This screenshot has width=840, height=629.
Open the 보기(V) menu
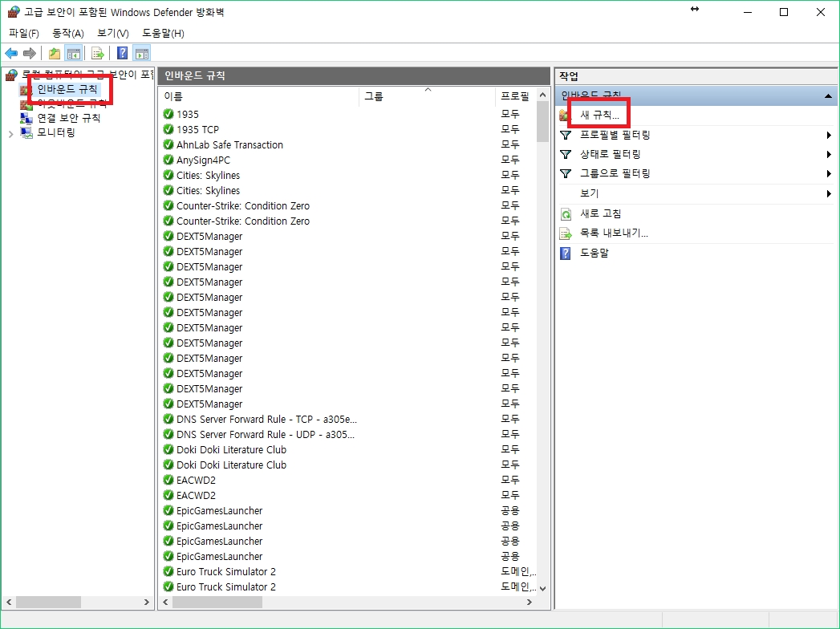[x=112, y=33]
